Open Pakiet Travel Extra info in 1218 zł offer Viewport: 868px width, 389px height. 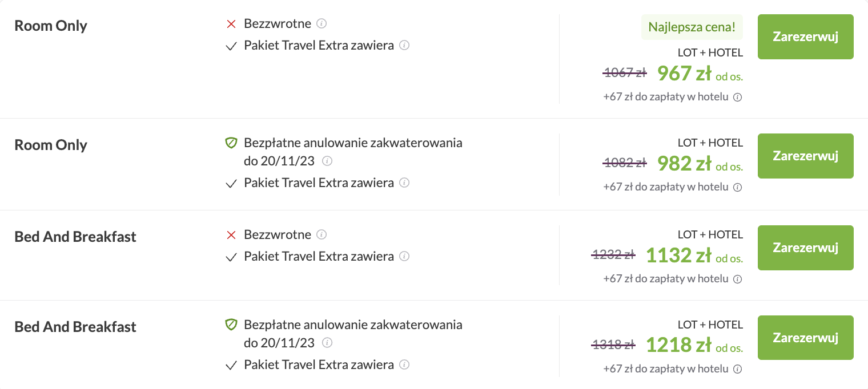(x=404, y=364)
